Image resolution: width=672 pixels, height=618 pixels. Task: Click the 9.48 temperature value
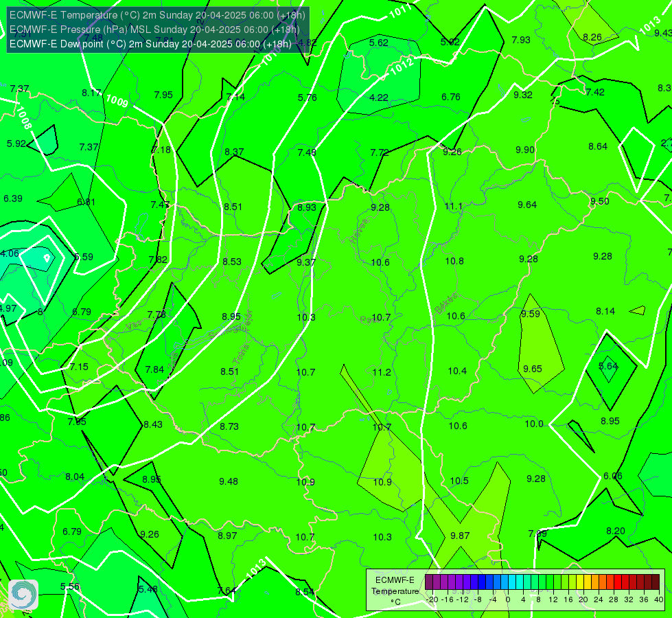[x=229, y=481]
